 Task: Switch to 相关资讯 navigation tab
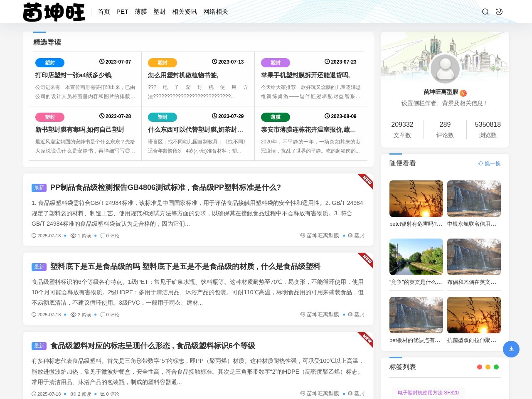click(x=184, y=12)
